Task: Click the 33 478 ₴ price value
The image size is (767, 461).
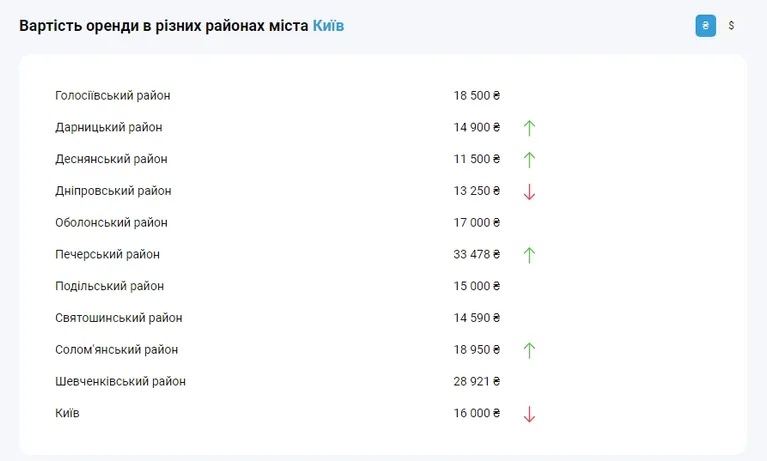Action: pyautogui.click(x=476, y=254)
